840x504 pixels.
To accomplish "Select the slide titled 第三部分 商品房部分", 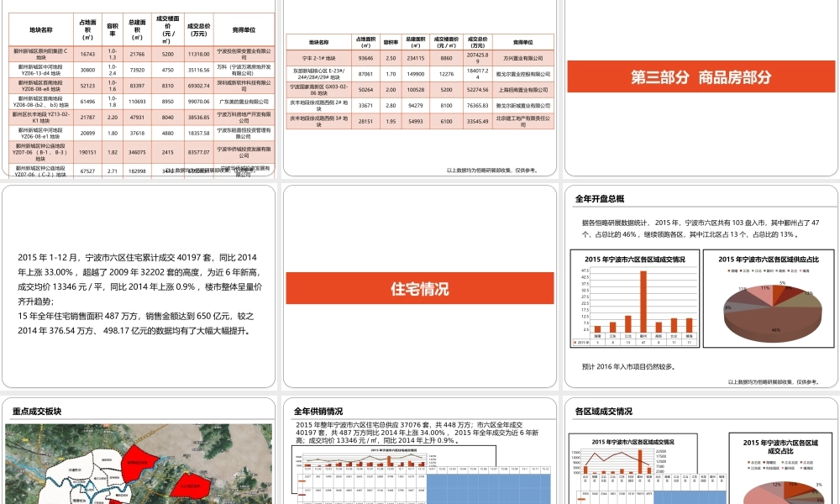I will click(x=701, y=88).
